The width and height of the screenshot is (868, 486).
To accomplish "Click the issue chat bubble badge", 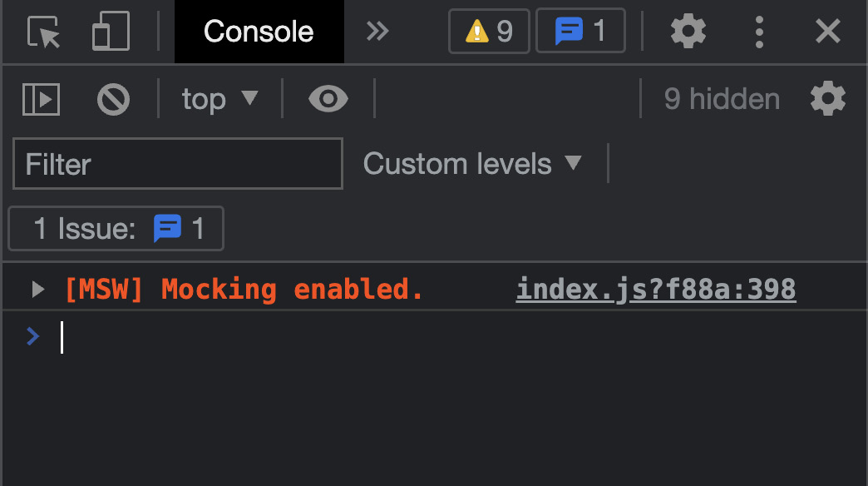I will tap(168, 229).
